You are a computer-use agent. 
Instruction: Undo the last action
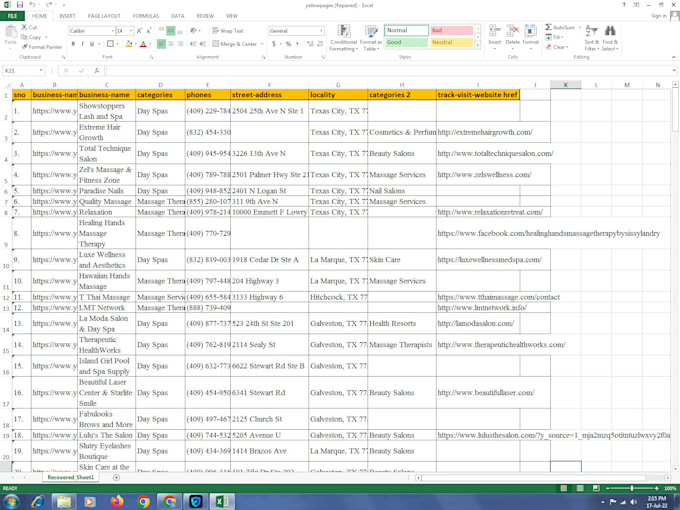point(33,5)
